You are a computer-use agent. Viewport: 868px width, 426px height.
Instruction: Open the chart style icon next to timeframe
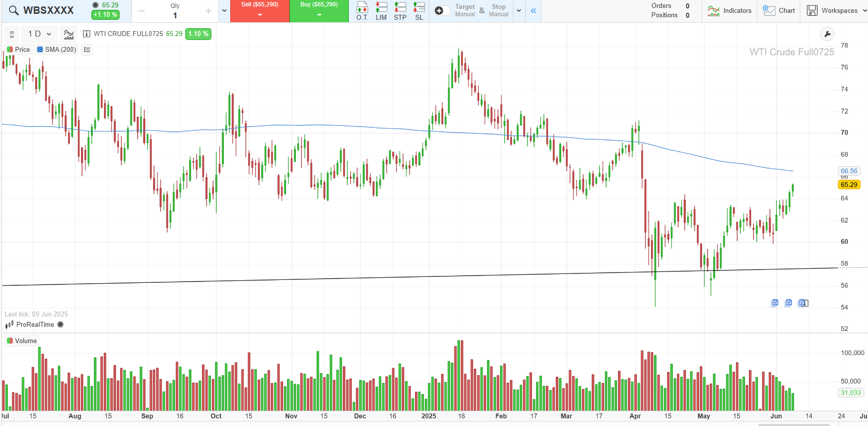(x=69, y=34)
